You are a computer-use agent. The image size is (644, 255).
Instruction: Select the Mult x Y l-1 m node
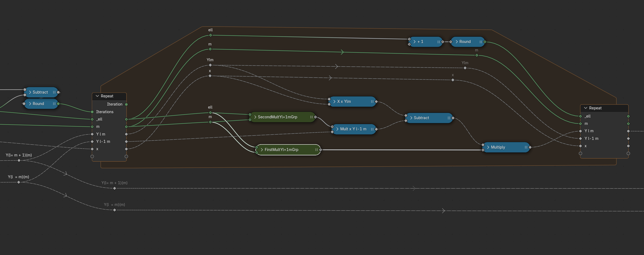coord(353,129)
